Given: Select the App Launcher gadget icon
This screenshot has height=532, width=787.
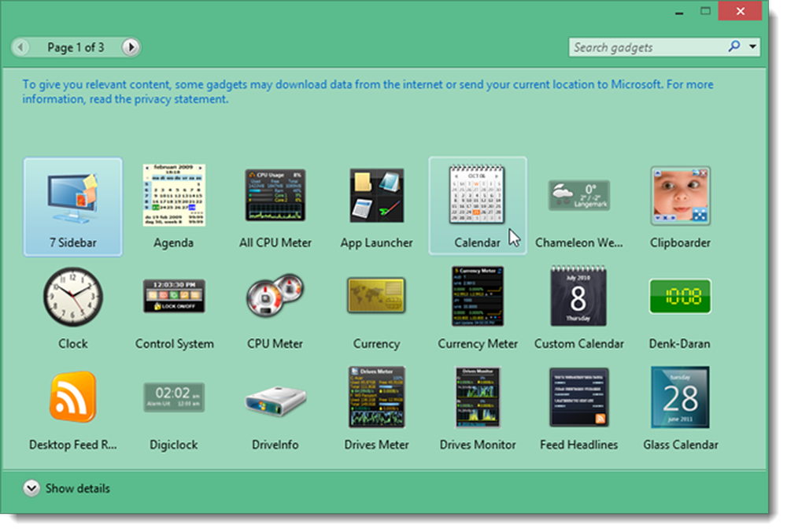Looking at the screenshot, I should coord(376,195).
